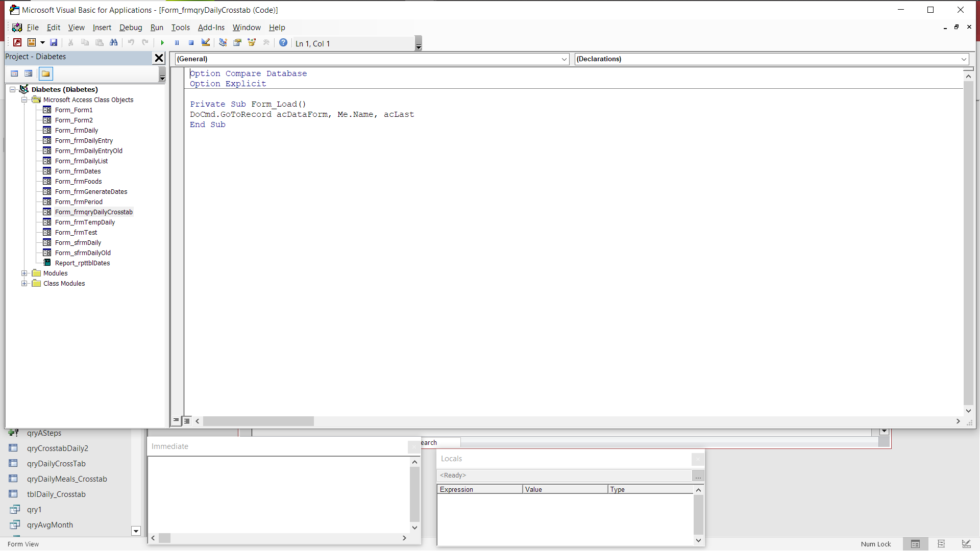Select Form_frmDailyEntry in project tree

(84, 141)
